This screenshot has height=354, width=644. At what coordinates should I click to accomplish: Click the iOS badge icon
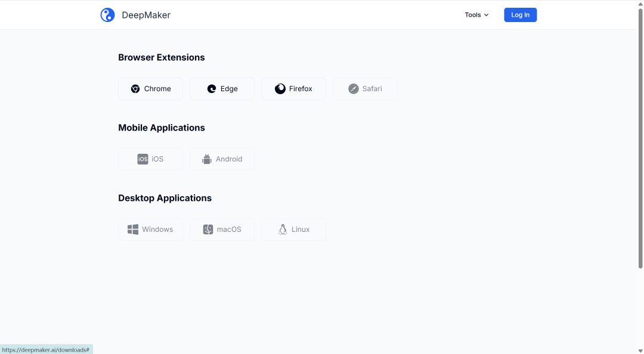(x=143, y=159)
